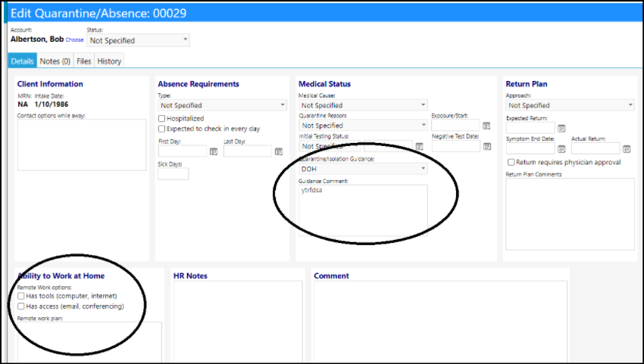Switch to the Notes (0) tab
The image size is (644, 364).
point(55,61)
